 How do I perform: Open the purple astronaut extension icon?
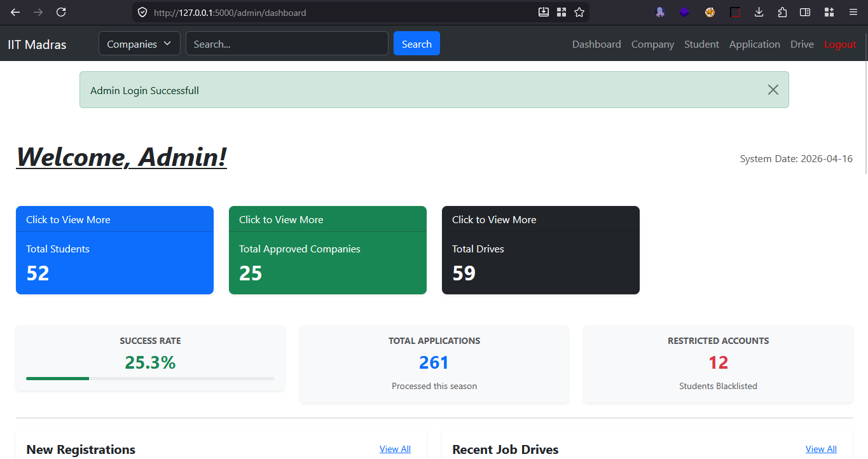pyautogui.click(x=660, y=12)
